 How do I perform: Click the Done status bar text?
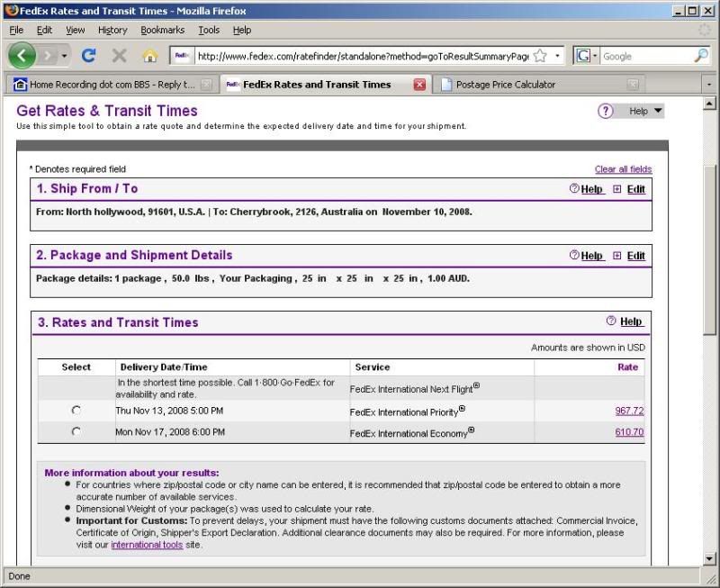point(19,576)
